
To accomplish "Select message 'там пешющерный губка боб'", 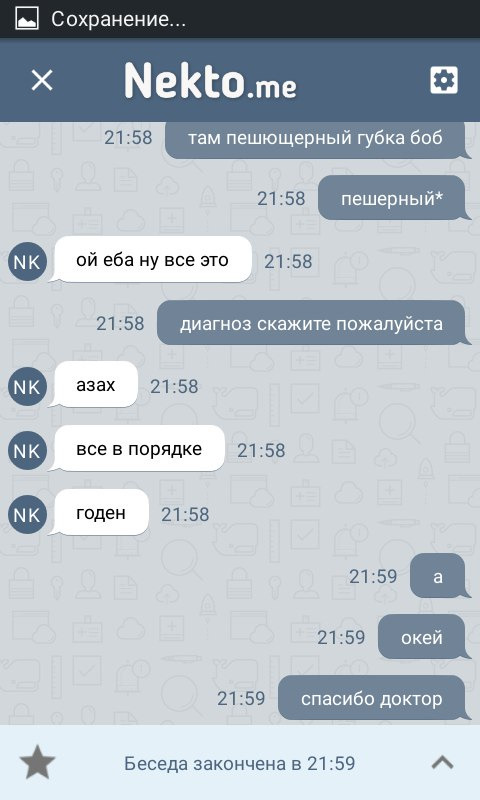I will pos(317,140).
